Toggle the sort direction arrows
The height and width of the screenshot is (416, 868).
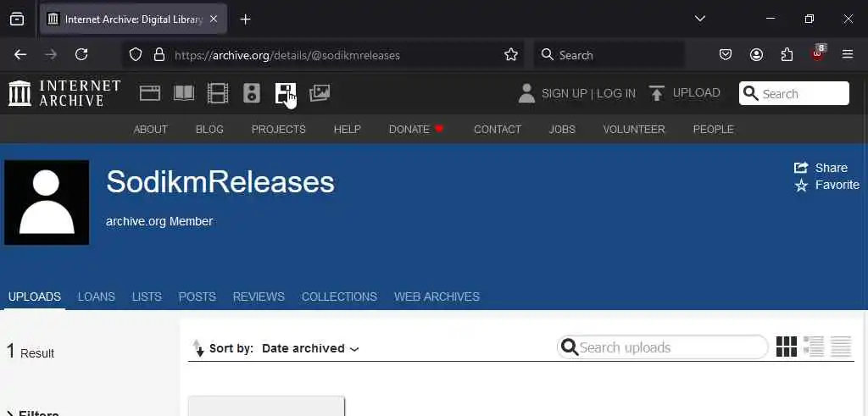pos(198,348)
